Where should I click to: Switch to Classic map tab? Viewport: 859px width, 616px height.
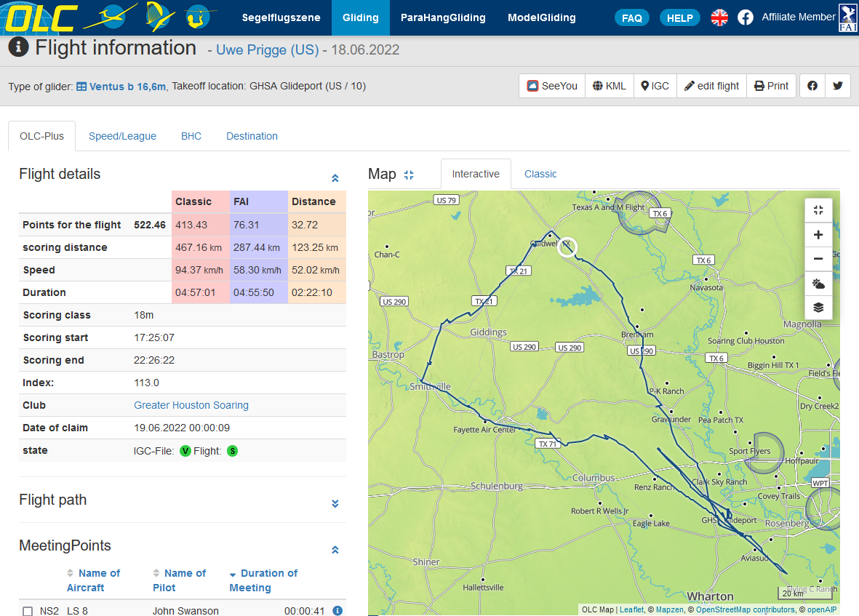click(540, 174)
